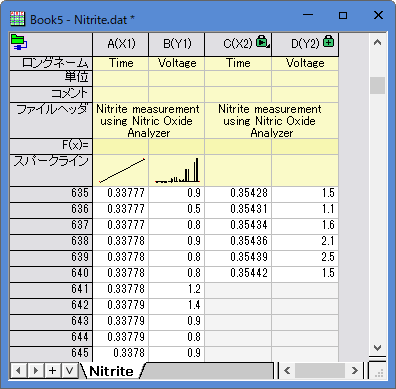Close the Book5 - Nitrite.dat window
The image size is (396, 389).
tap(378, 15)
